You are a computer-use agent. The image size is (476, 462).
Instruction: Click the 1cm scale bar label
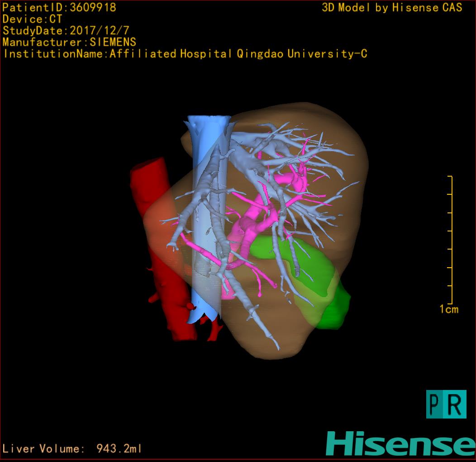[x=449, y=309]
